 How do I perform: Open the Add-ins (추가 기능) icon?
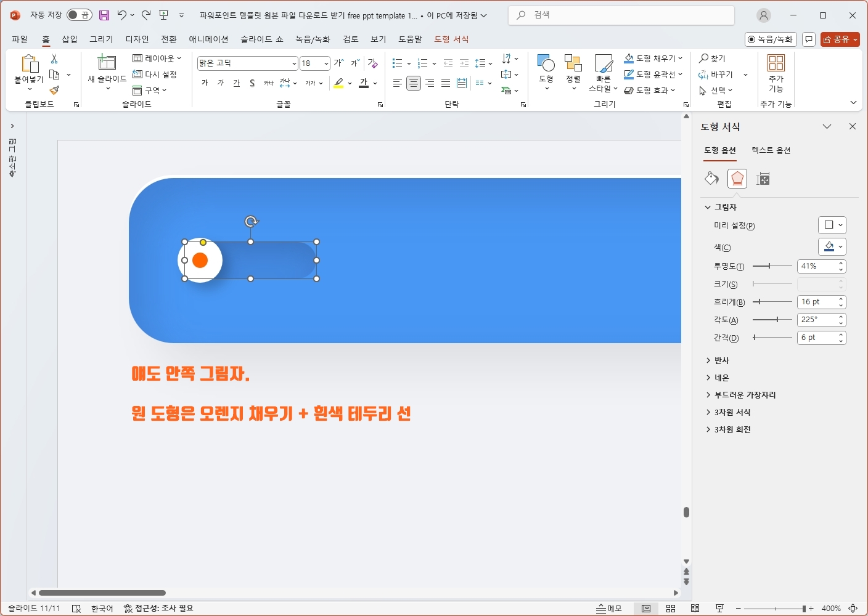click(x=776, y=73)
